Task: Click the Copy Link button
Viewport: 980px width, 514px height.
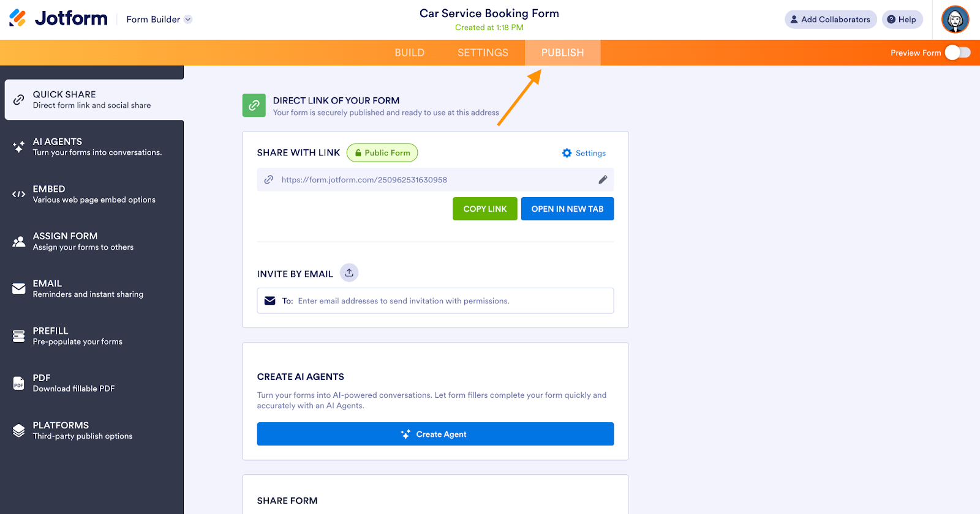Action: tap(485, 209)
